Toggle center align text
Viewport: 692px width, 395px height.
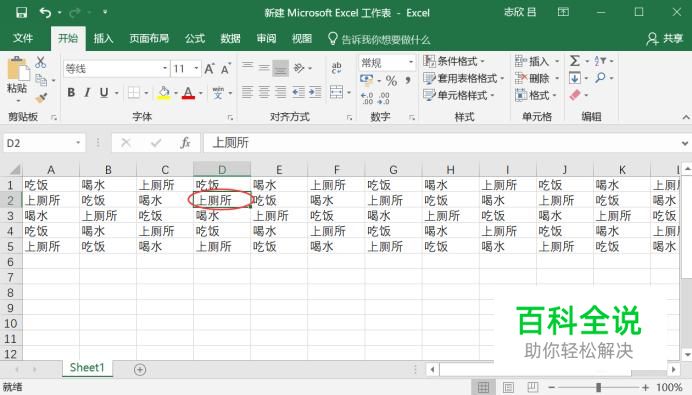(264, 92)
